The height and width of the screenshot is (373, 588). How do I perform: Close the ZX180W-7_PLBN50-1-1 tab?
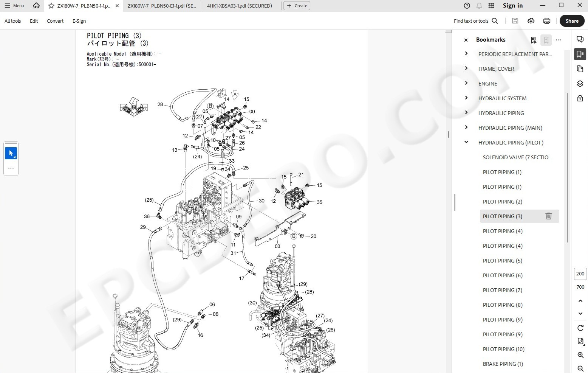pyautogui.click(x=117, y=6)
